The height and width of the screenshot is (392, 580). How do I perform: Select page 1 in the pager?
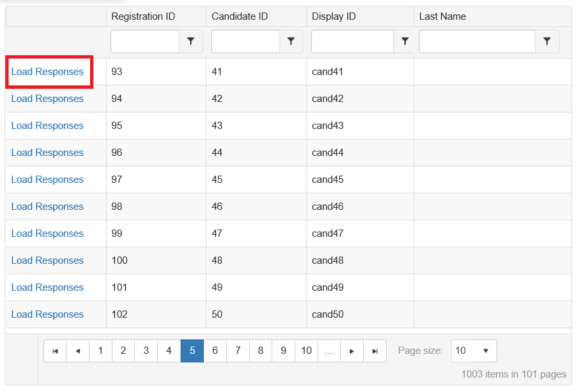pyautogui.click(x=101, y=351)
